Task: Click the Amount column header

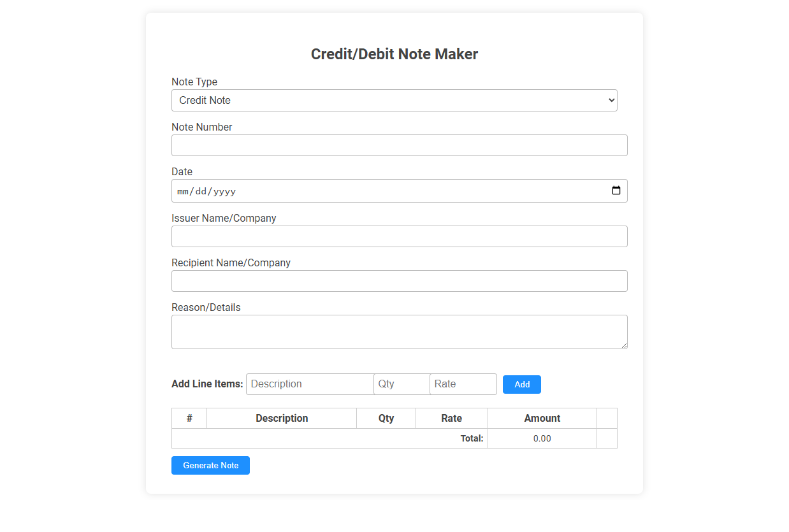Action: coord(542,418)
